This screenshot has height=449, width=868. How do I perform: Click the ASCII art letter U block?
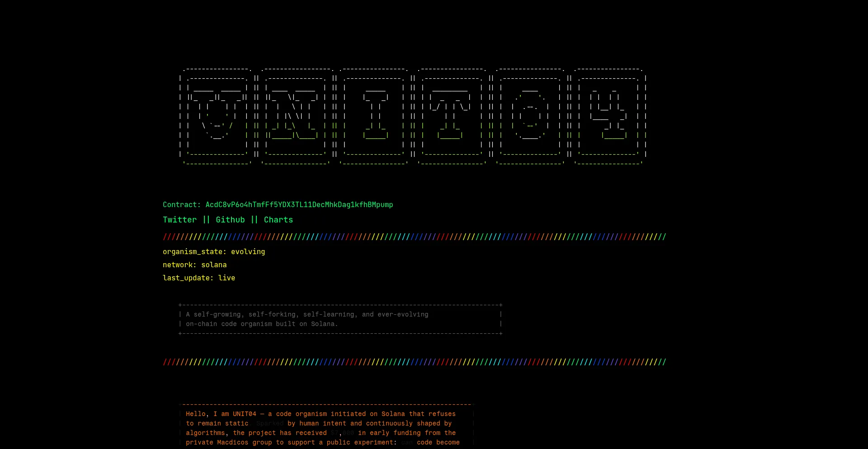[217, 116]
